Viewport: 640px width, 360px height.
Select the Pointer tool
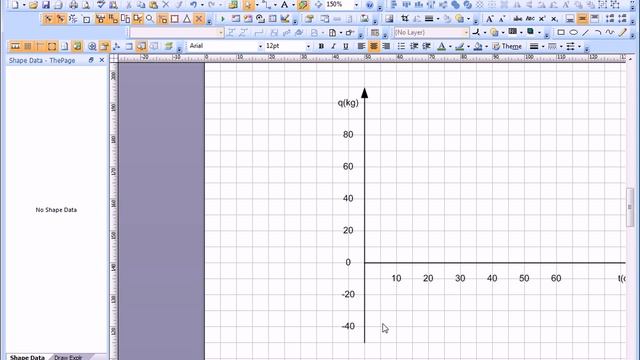[x=248, y=5]
